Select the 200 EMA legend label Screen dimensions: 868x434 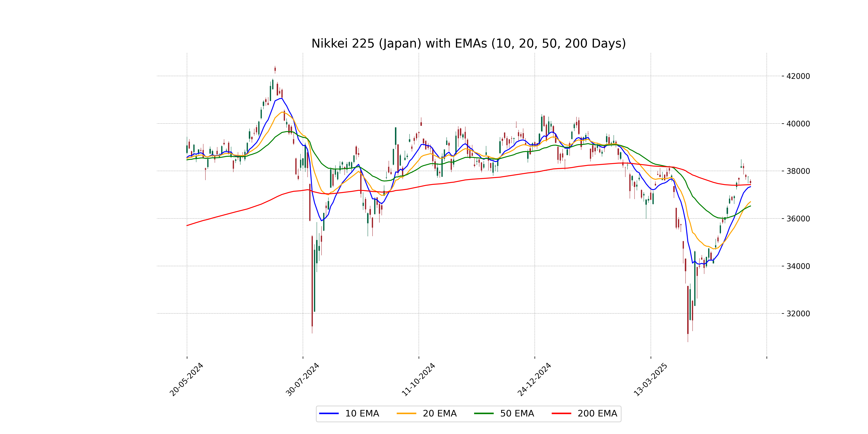pyautogui.click(x=597, y=413)
